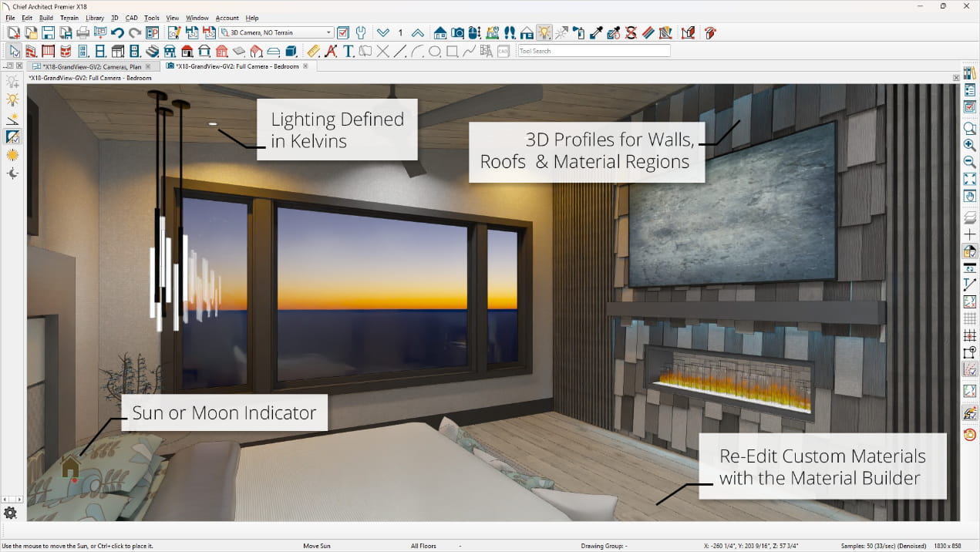Open the Build menu
This screenshot has width=980, height=552.
[46, 18]
